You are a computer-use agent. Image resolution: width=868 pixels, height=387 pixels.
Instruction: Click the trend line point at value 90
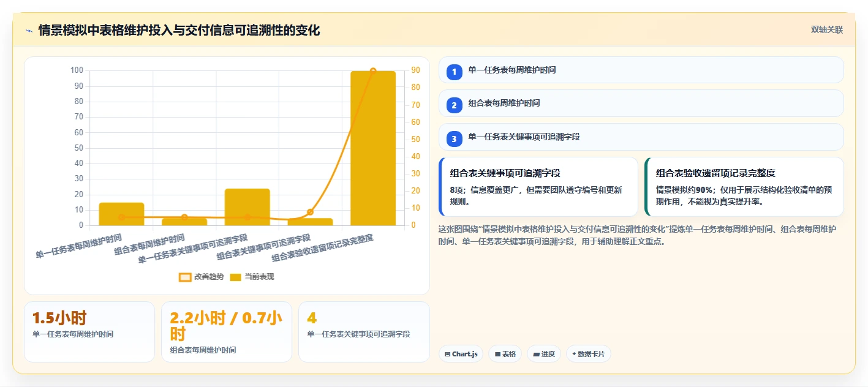tap(373, 71)
